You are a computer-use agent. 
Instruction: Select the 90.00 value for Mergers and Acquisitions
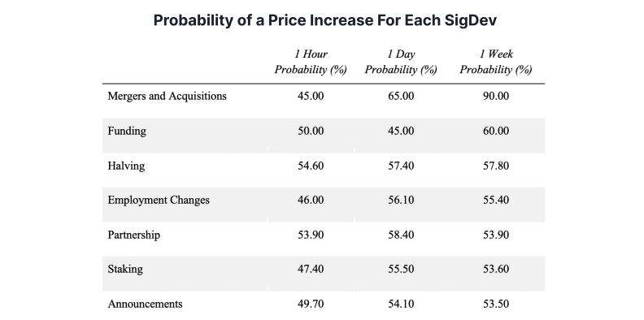tap(496, 96)
